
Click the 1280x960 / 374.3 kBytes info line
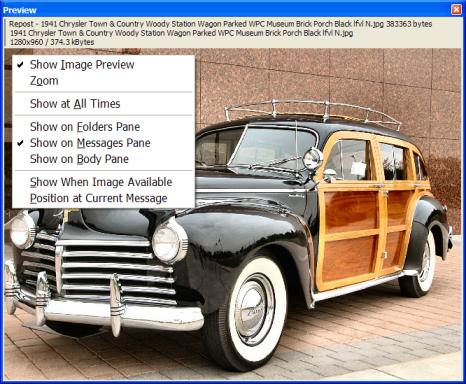pos(52,42)
